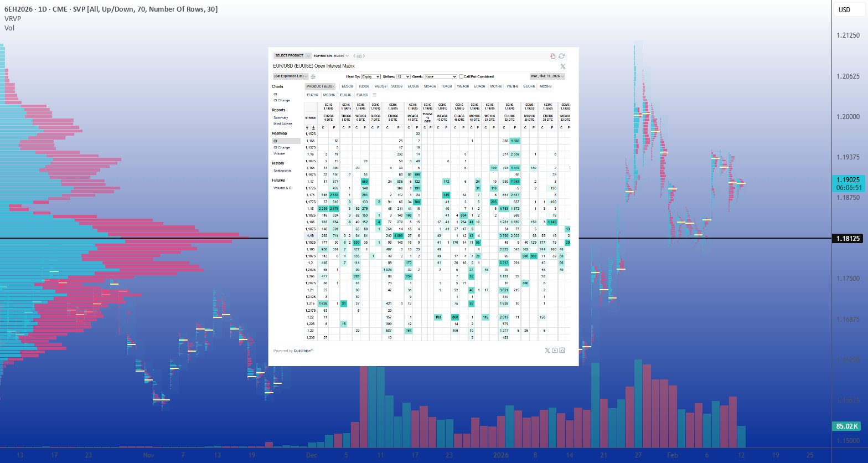Viewport: 868px width, 463px height.
Task: Click the 85.02 K volume label
Action: pyautogui.click(x=846, y=426)
